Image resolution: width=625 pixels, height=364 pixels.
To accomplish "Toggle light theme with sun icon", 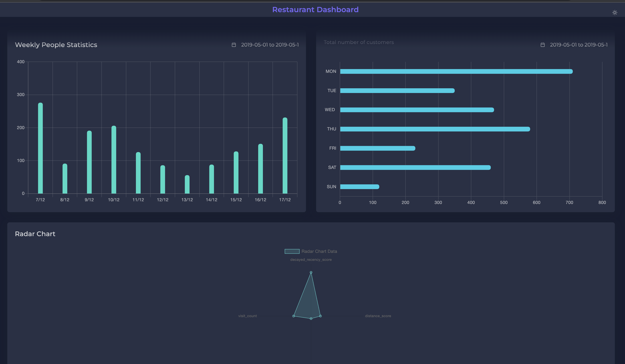I will click(615, 12).
